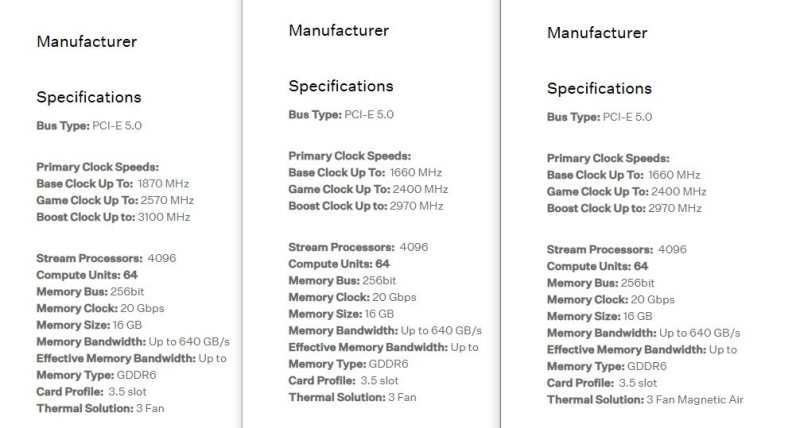The width and height of the screenshot is (800, 428).
Task: Click left column's Stream Processors 4096 line
Action: [106, 258]
